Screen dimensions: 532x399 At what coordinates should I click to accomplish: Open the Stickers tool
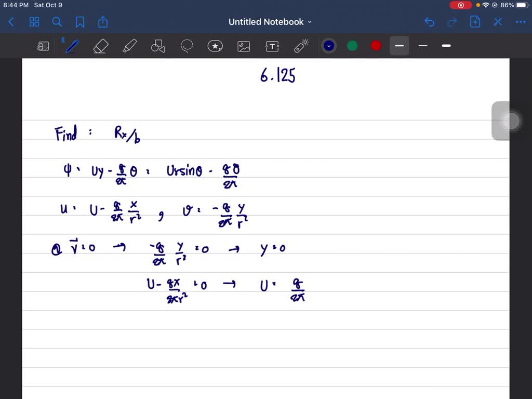215,46
